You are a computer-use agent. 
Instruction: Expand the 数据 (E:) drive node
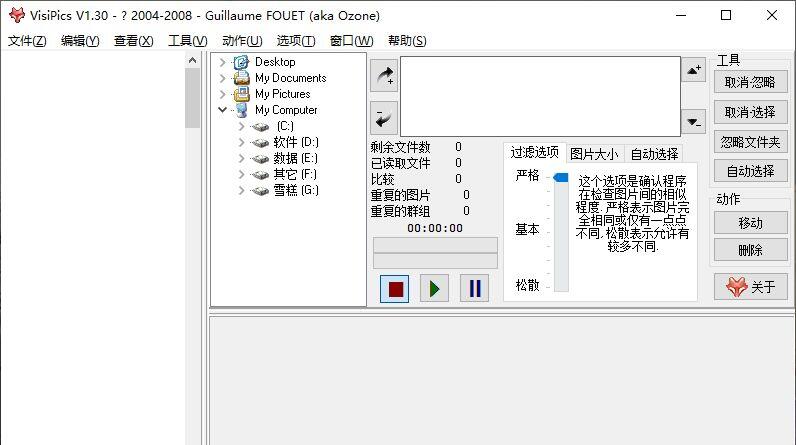click(x=242, y=158)
